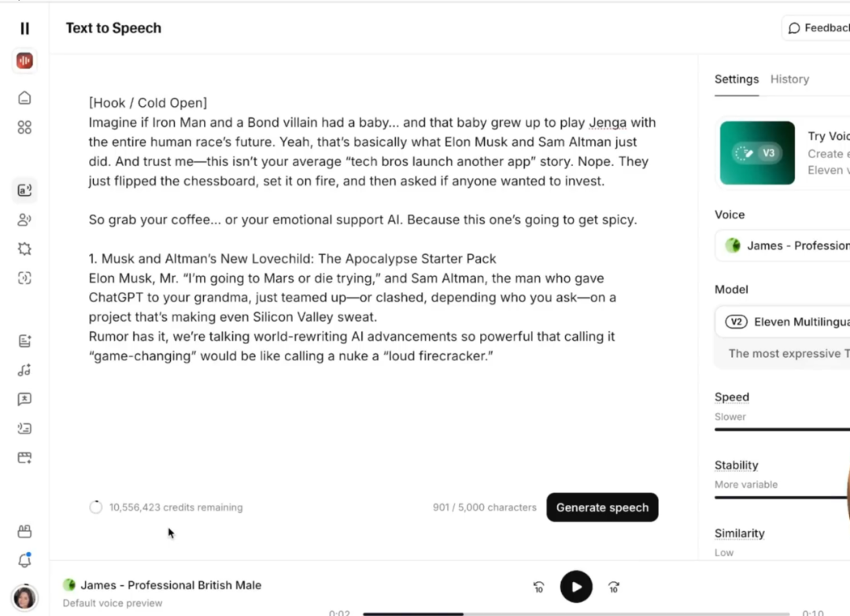Click the user profile avatar
This screenshot has height=616, width=850.
coord(24,597)
